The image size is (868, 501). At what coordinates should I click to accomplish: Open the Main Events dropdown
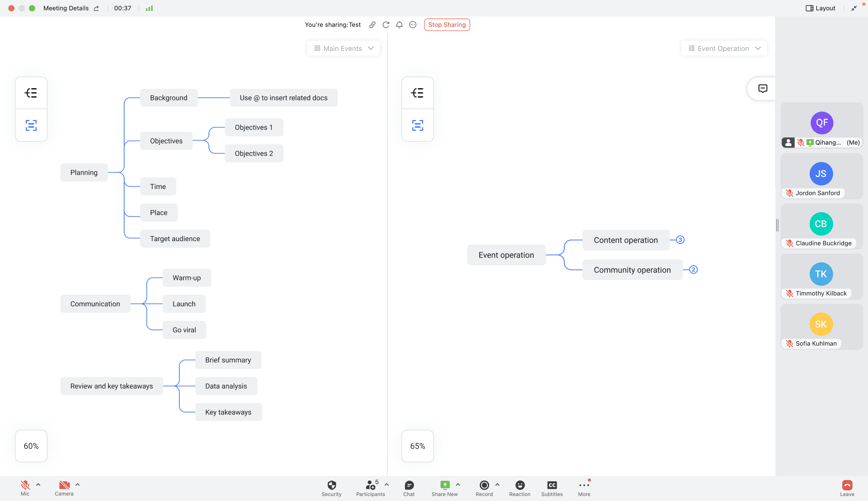click(343, 48)
